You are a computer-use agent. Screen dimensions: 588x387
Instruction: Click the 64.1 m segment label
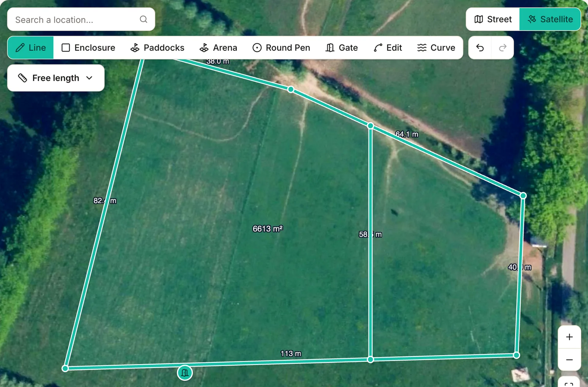pyautogui.click(x=407, y=134)
